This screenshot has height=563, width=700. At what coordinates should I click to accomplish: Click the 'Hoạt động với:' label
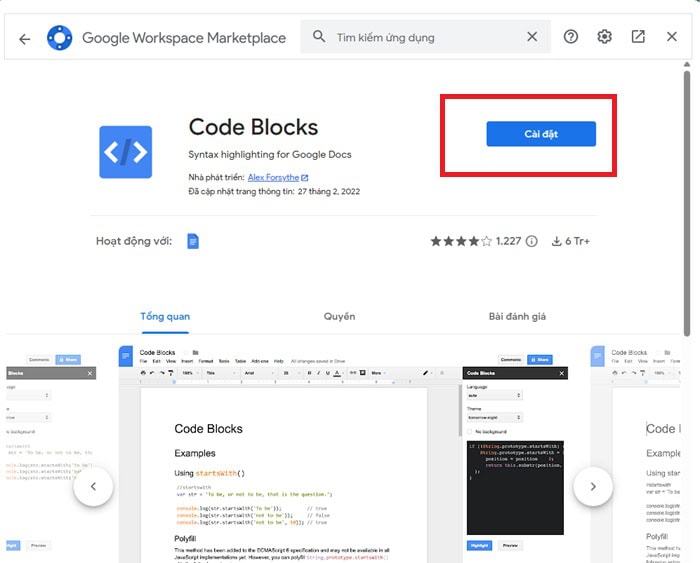pyautogui.click(x=134, y=241)
